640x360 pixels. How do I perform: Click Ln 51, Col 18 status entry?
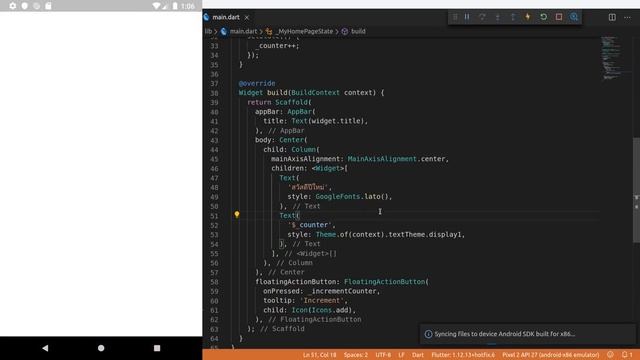click(320, 355)
